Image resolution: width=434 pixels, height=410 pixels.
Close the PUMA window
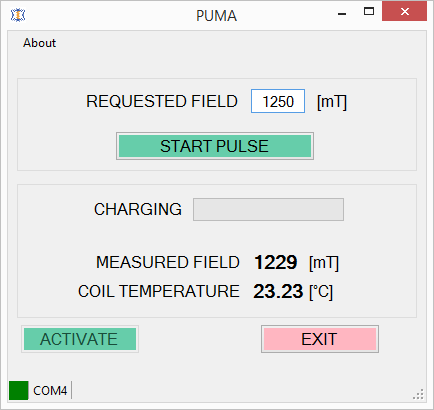[404, 12]
